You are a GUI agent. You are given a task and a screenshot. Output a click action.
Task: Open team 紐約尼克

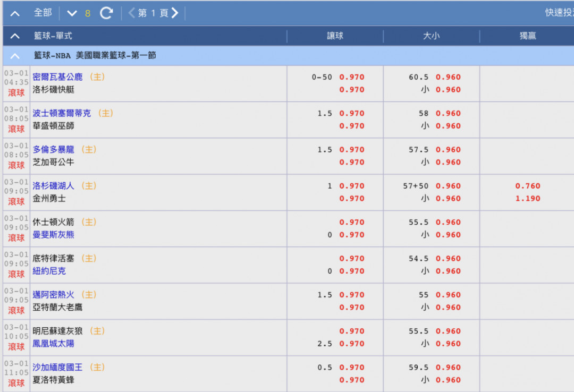[49, 271]
